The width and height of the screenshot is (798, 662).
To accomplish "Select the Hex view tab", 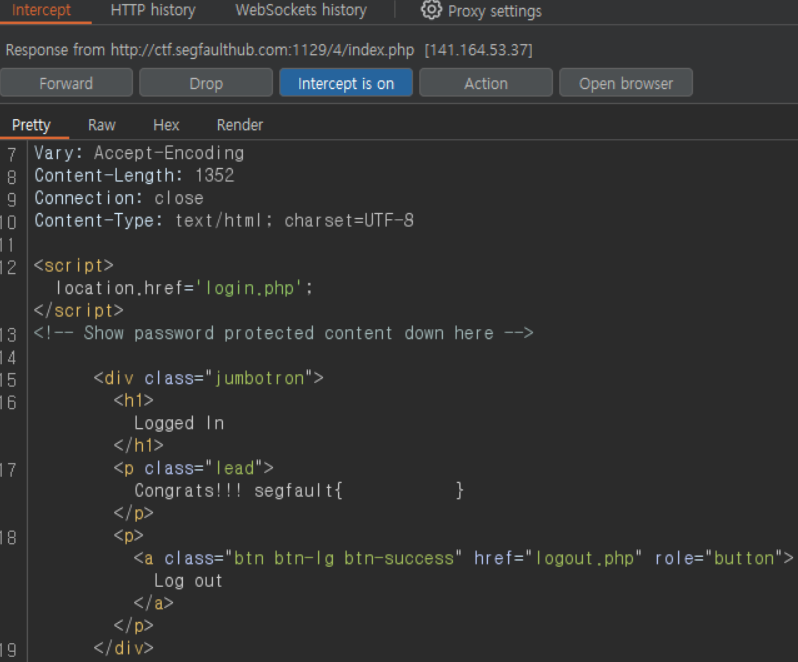I will click(x=166, y=125).
